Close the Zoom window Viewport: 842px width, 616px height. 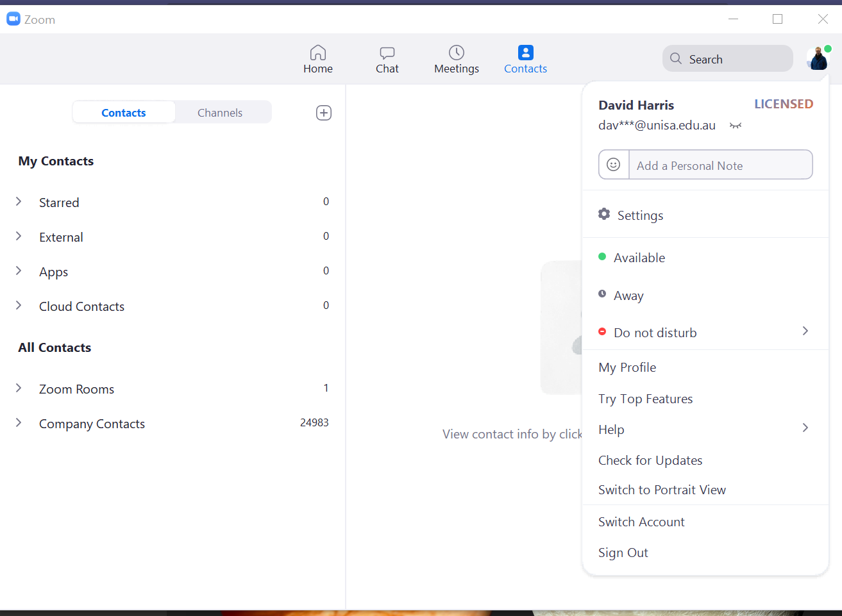click(x=823, y=19)
